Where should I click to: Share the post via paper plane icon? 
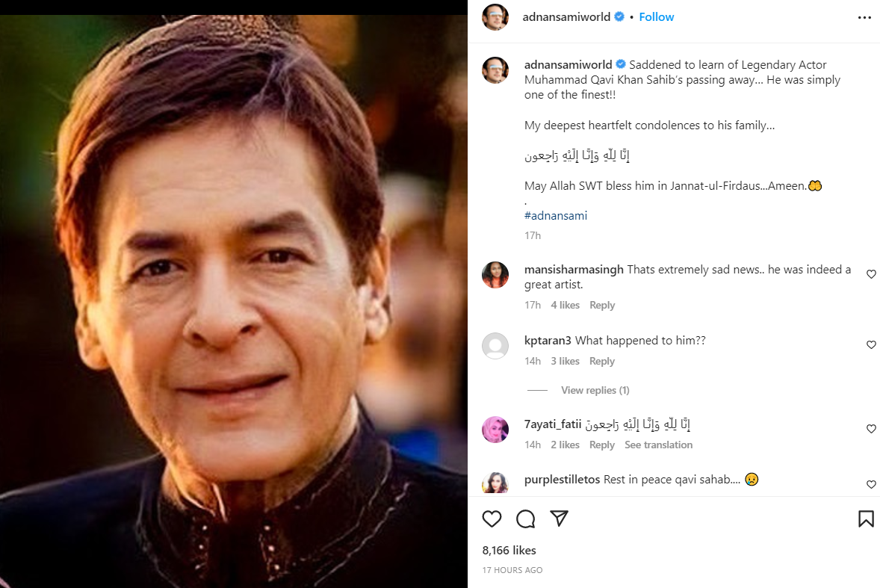pyautogui.click(x=559, y=519)
